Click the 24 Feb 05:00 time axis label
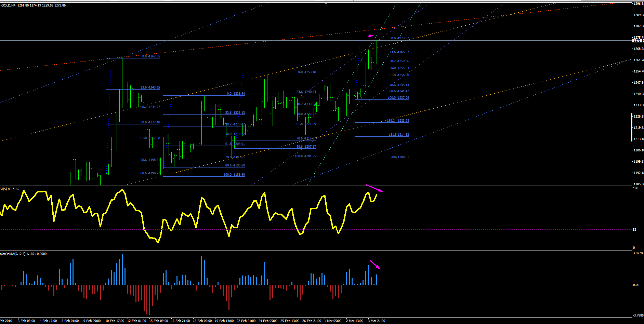644x324 pixels. 268,321
